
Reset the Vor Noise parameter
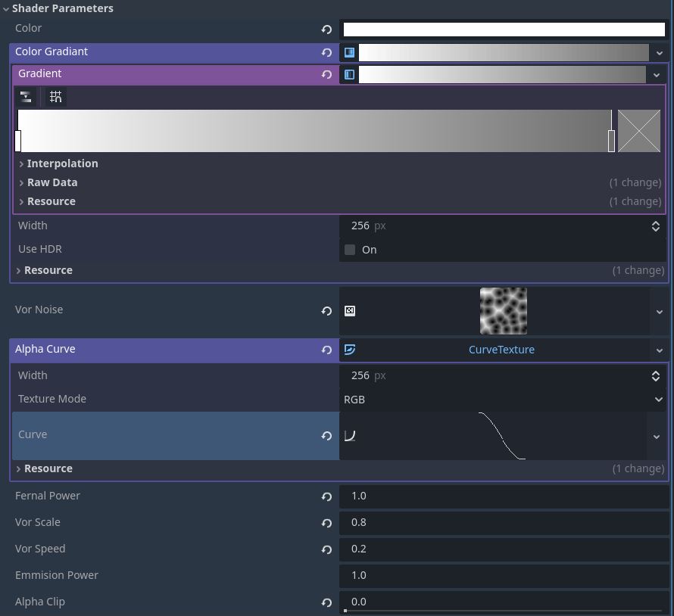tap(326, 311)
